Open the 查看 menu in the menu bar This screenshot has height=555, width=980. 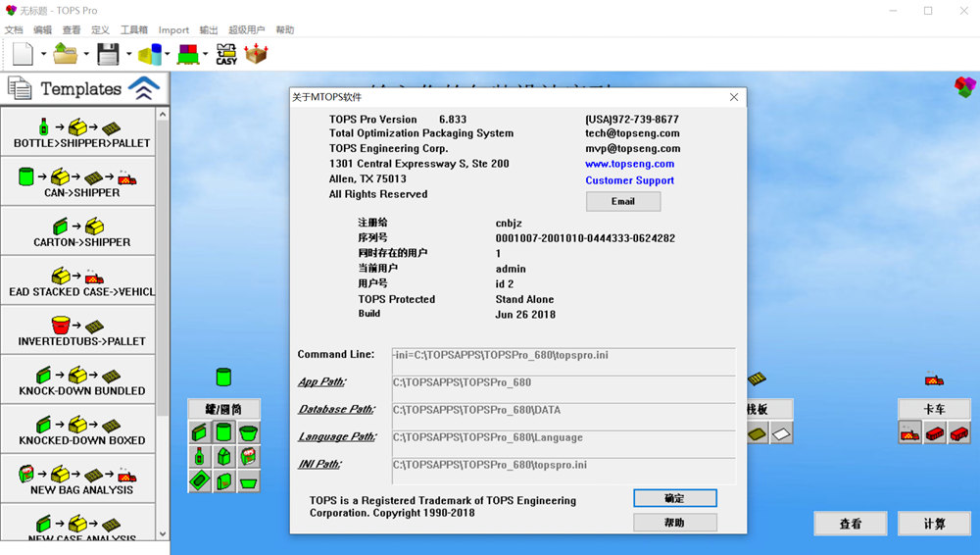point(72,29)
